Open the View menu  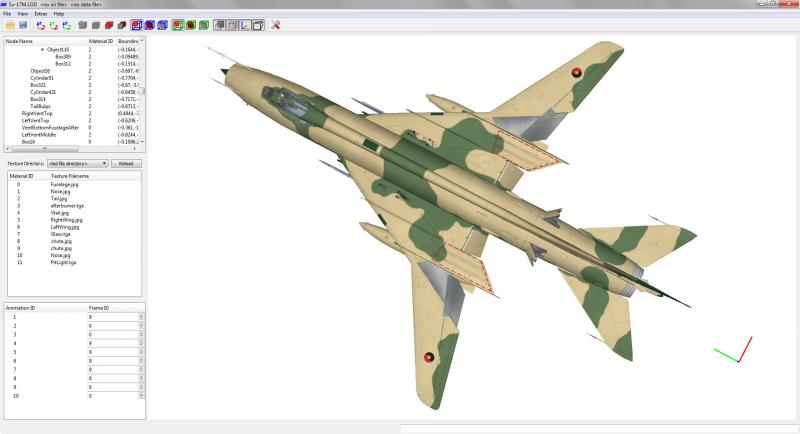[22, 14]
